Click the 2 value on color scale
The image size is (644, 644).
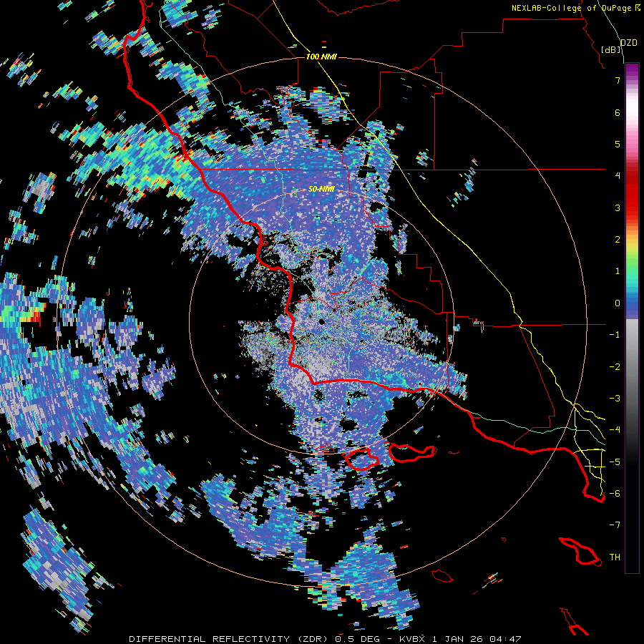618,240
